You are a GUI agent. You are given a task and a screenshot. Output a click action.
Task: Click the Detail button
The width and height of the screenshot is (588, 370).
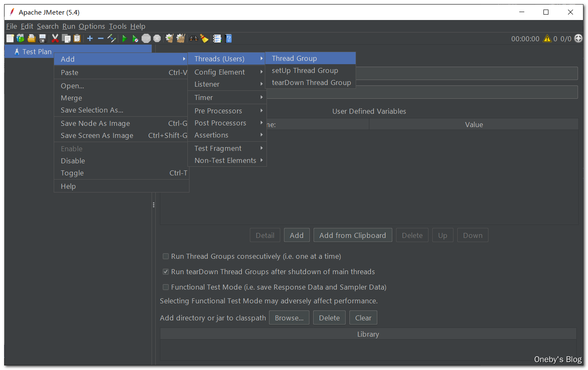tap(265, 235)
